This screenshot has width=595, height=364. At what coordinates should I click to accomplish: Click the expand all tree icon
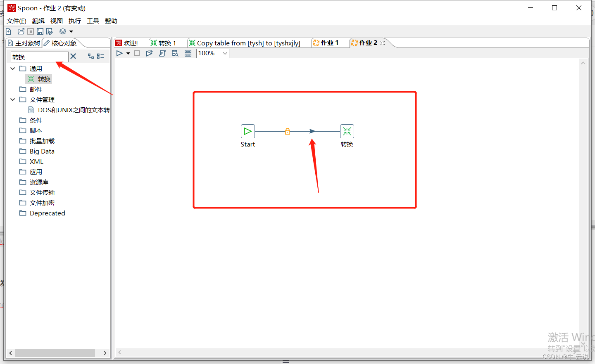91,56
